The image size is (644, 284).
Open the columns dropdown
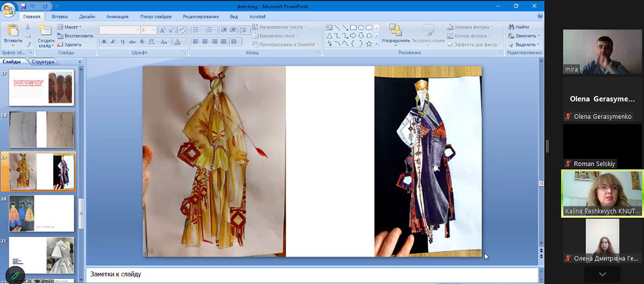click(x=235, y=42)
